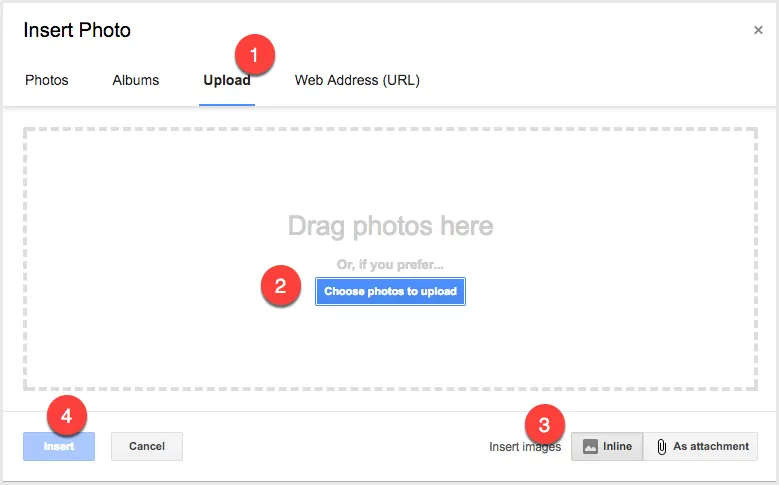Click the Insert Photo dialog title
The image size is (779, 485).
(x=77, y=30)
